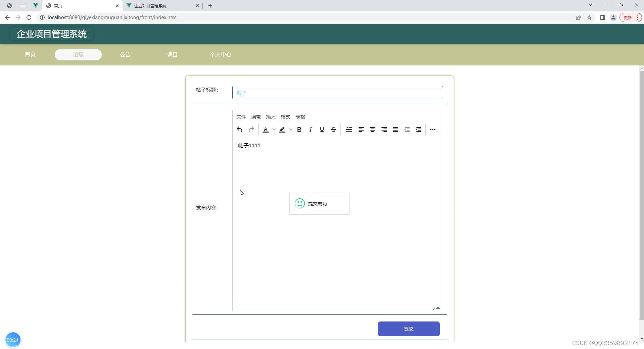This screenshot has height=349, width=644.
Task: Toggle bold formatting
Action: pyautogui.click(x=299, y=130)
